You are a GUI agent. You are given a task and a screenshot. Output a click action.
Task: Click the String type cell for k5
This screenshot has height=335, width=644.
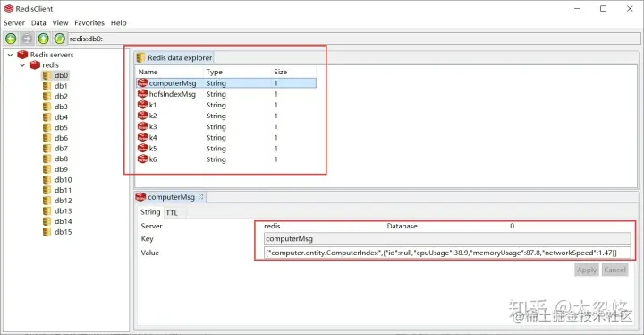point(216,149)
